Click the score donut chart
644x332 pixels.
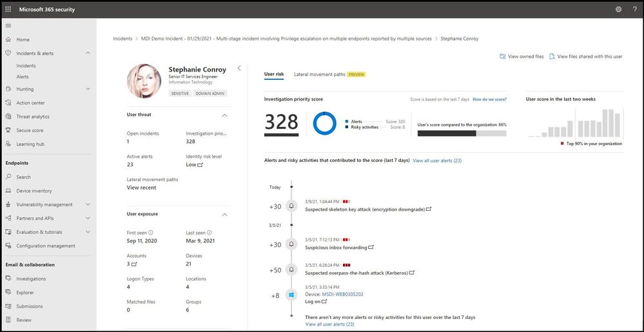point(324,123)
